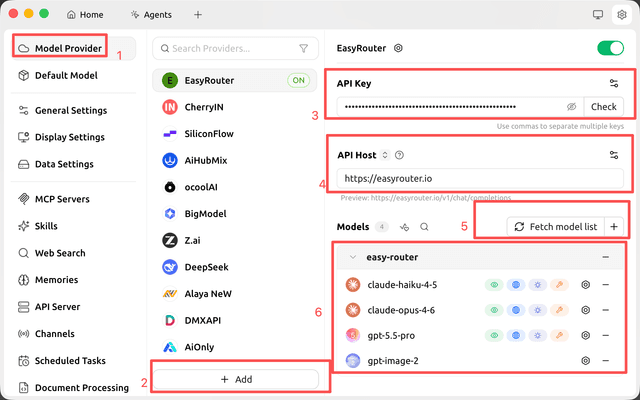Image resolution: width=640 pixels, height=400 pixels.
Task: Click the vision eye tag on claude-haiku-4-5
Action: [494, 285]
